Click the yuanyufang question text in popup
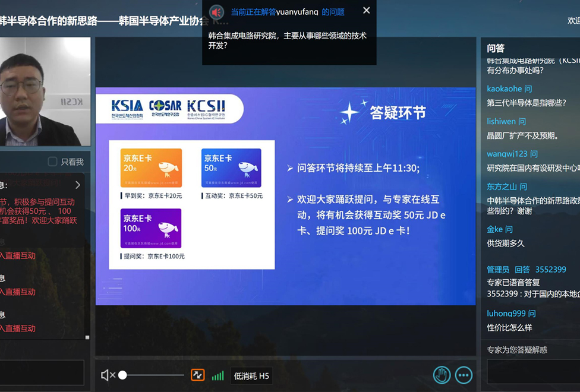The image size is (580, 392). click(287, 40)
